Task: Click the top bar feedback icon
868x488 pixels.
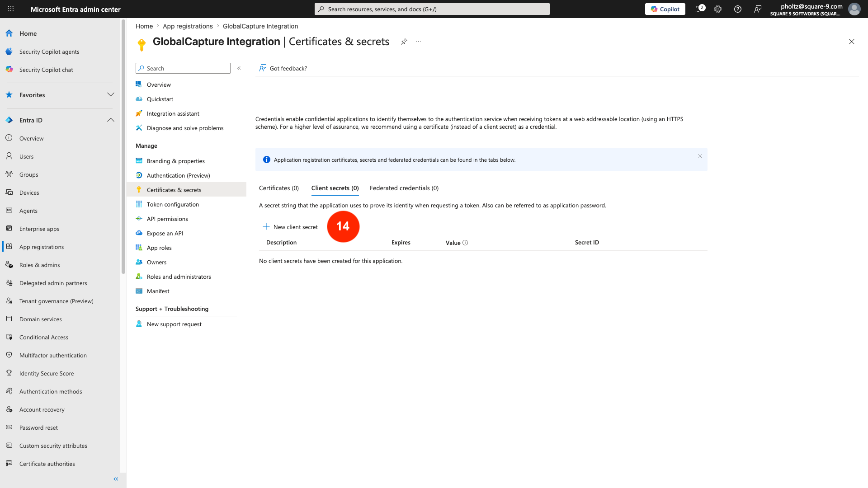Action: [758, 9]
